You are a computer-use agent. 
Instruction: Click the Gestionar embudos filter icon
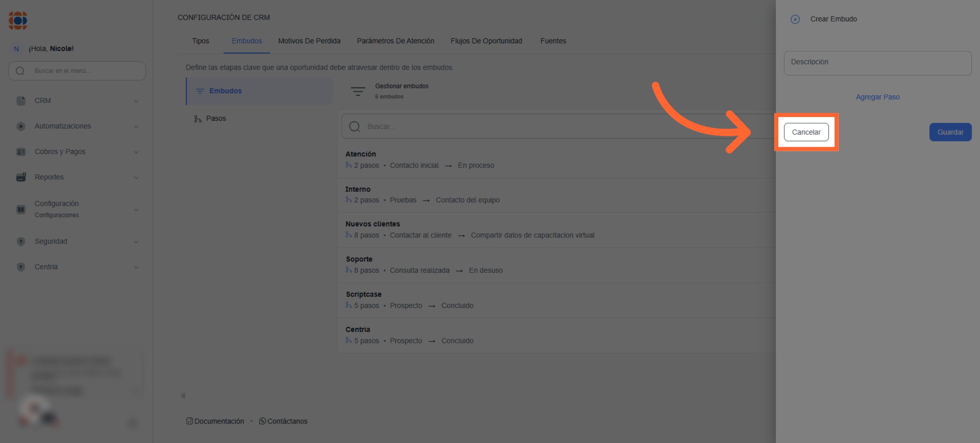click(358, 91)
